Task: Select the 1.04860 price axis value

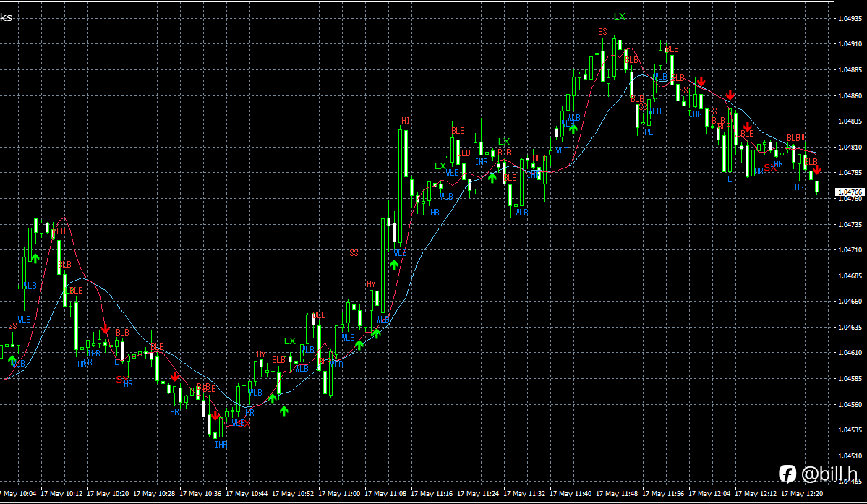Action: [850, 96]
